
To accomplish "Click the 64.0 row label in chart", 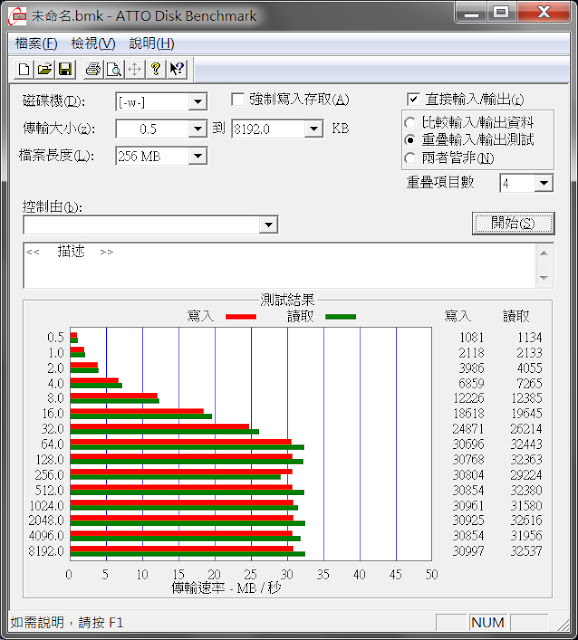I will [x=52, y=444].
